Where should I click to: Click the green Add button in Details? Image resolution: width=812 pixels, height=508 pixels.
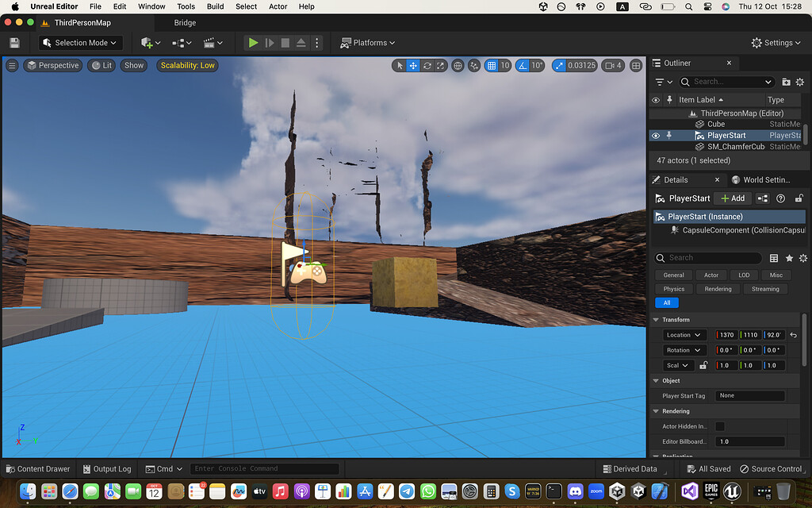[x=732, y=198]
